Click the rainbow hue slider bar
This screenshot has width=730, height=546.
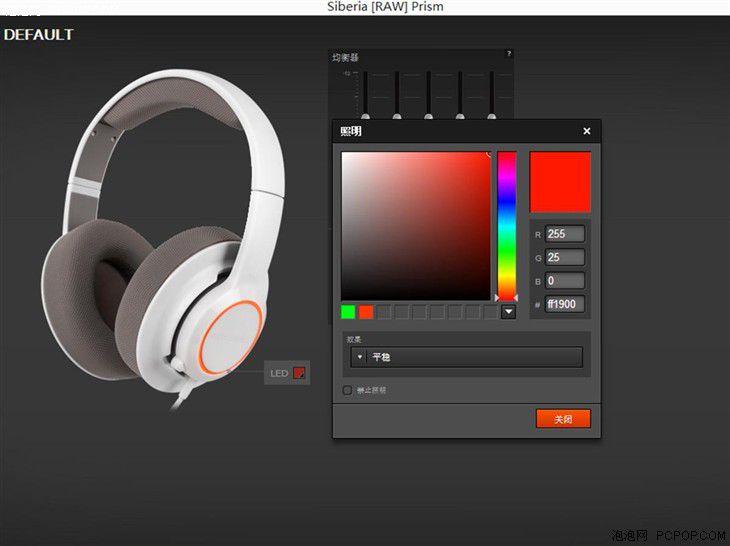(x=507, y=226)
